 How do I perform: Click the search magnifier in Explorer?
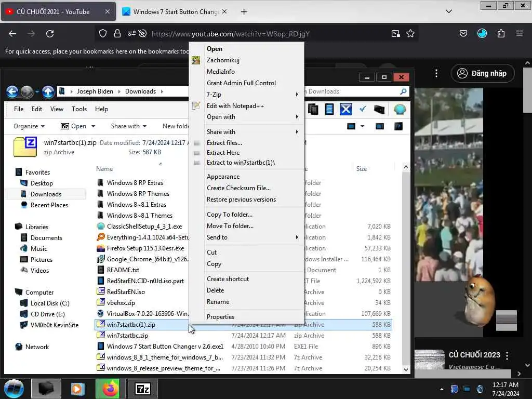coord(403,91)
